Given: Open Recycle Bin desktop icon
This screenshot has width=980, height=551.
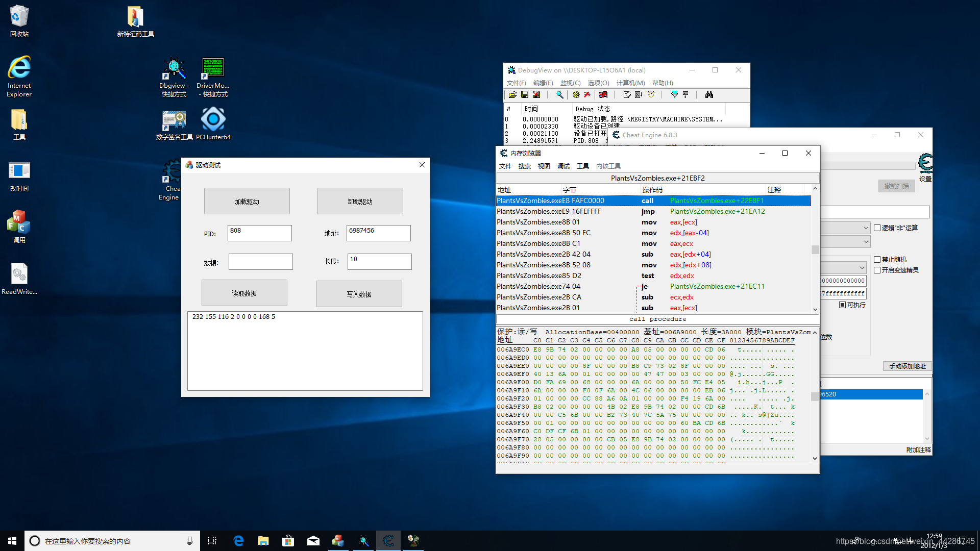Looking at the screenshot, I should coord(19,21).
